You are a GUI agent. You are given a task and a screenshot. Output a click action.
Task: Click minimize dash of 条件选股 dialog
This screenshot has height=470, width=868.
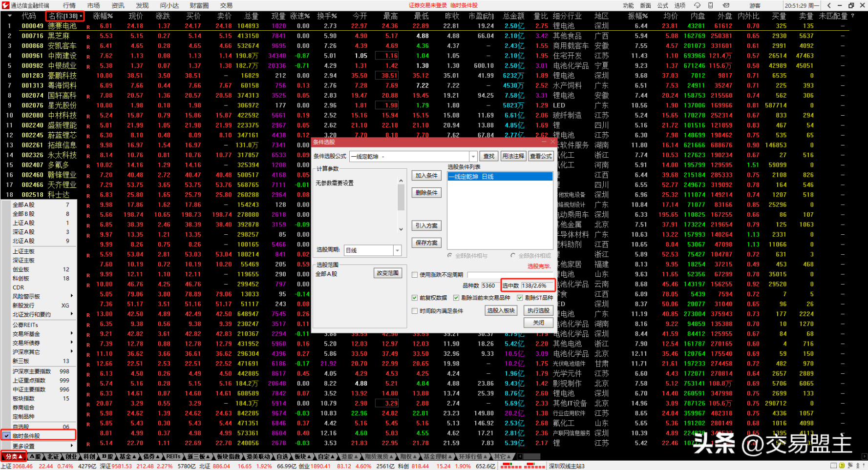[544, 142]
